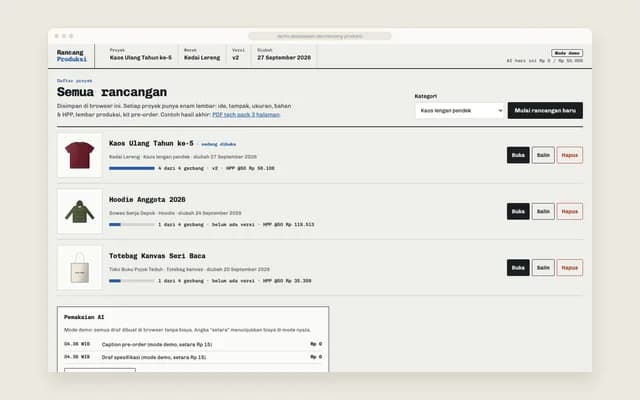640x400 pixels.
Task: Click the Semua rancangan heading
Action: coord(112,92)
